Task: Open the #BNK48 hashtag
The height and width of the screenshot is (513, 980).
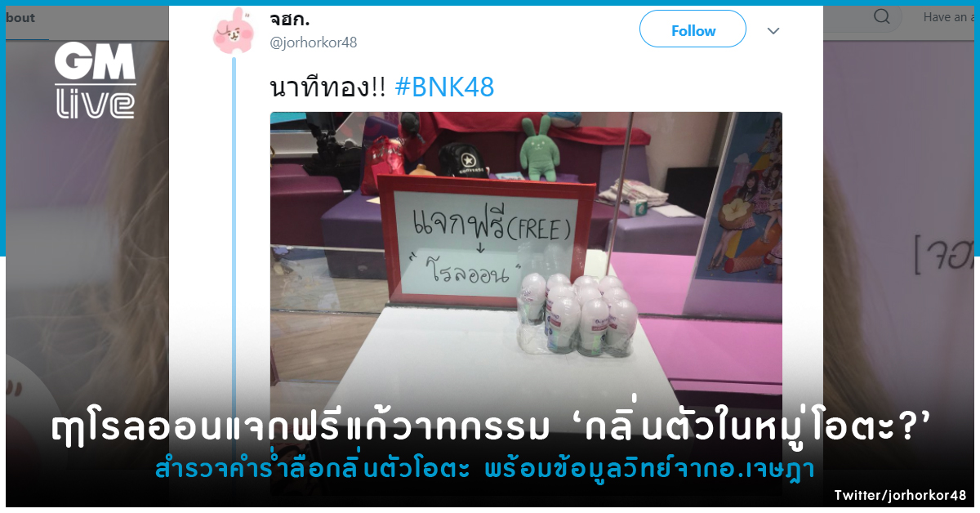Action: [x=443, y=87]
